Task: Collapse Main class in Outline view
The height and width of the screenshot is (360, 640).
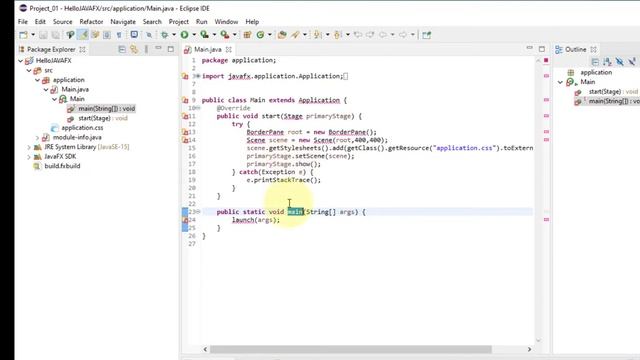Action: click(x=560, y=82)
